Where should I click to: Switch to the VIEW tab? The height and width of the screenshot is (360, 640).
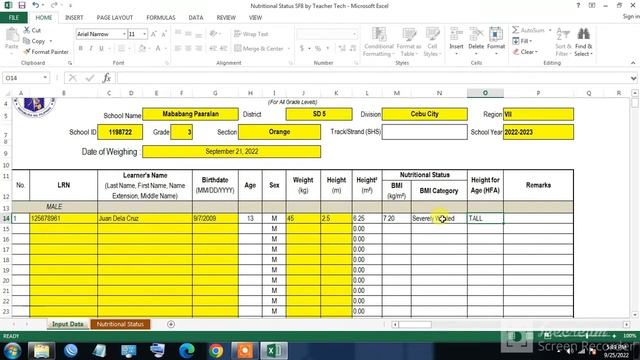[x=256, y=18]
